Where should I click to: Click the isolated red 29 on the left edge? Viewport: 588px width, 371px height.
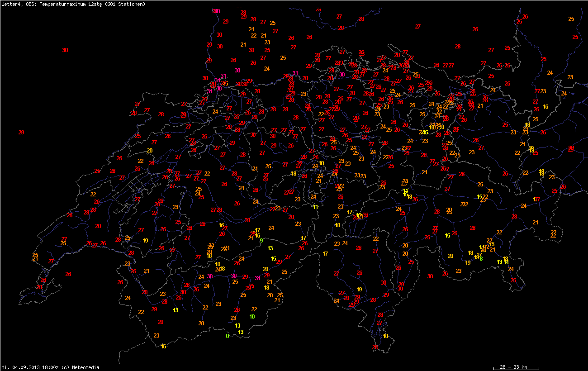pyautogui.click(x=21, y=133)
